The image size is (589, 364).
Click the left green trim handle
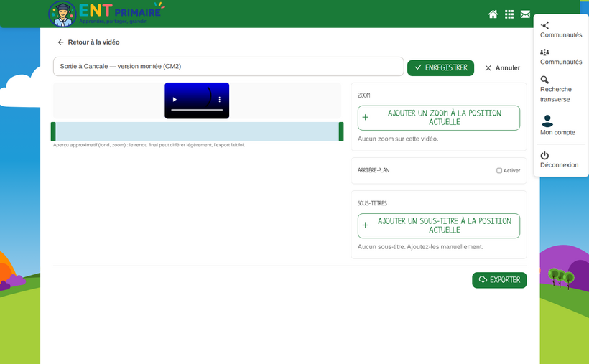53,131
